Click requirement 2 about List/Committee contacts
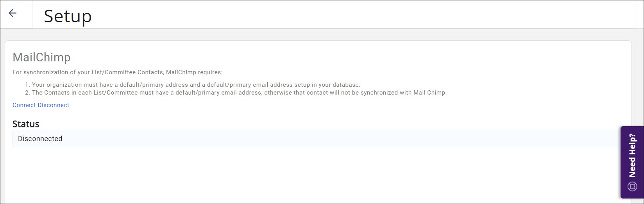Image resolution: width=644 pixels, height=204 pixels. click(238, 93)
